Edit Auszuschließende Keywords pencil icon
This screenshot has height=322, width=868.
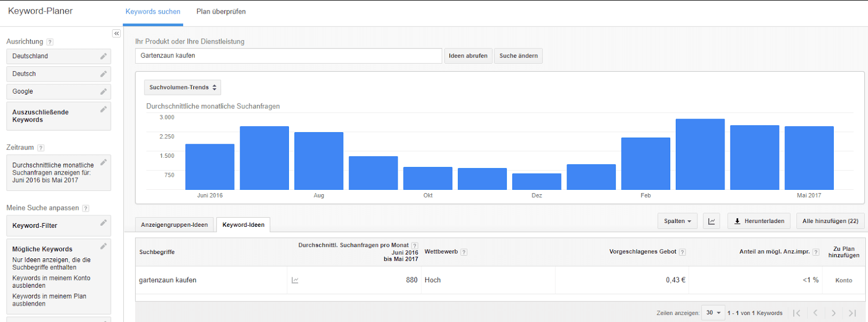point(103,109)
